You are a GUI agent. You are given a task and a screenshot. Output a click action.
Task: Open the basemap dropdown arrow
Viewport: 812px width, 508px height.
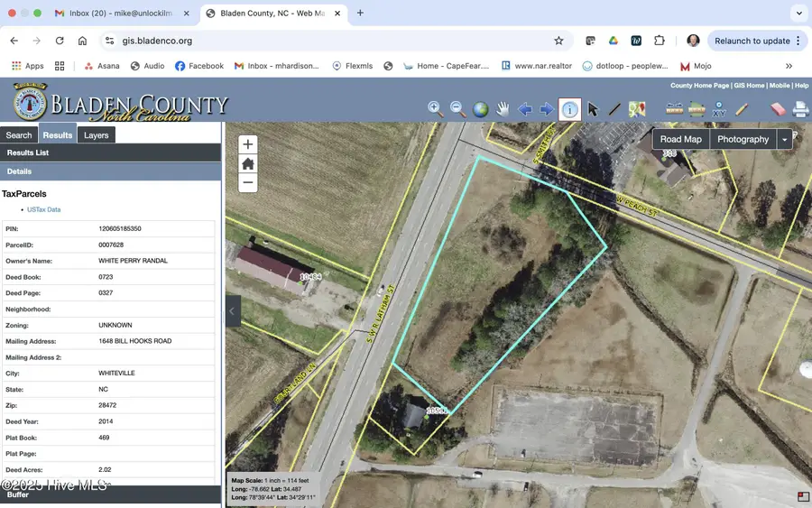coord(785,139)
